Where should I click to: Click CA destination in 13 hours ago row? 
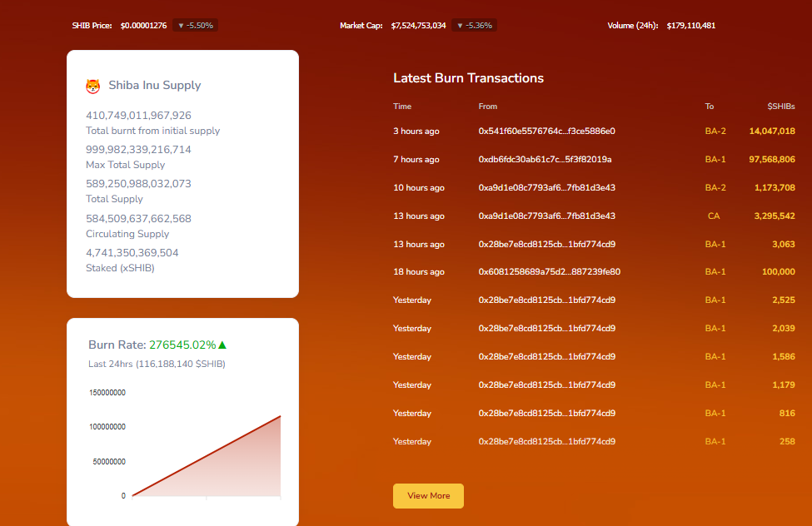click(714, 216)
